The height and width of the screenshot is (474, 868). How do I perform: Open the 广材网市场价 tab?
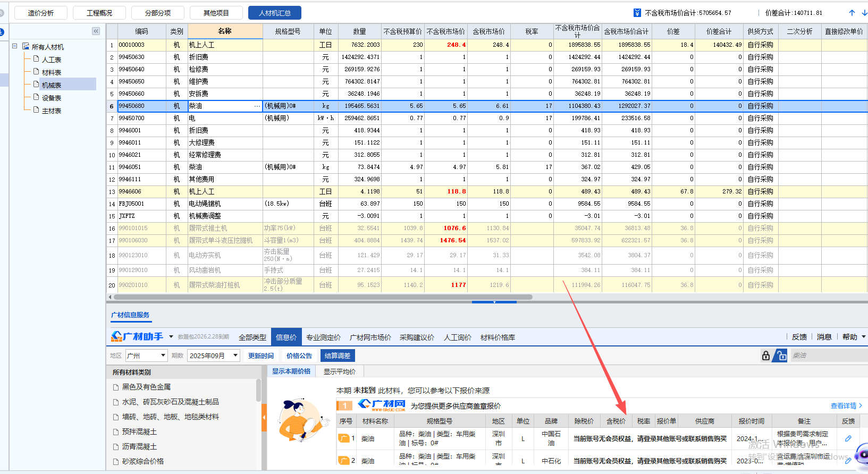pyautogui.click(x=370, y=337)
